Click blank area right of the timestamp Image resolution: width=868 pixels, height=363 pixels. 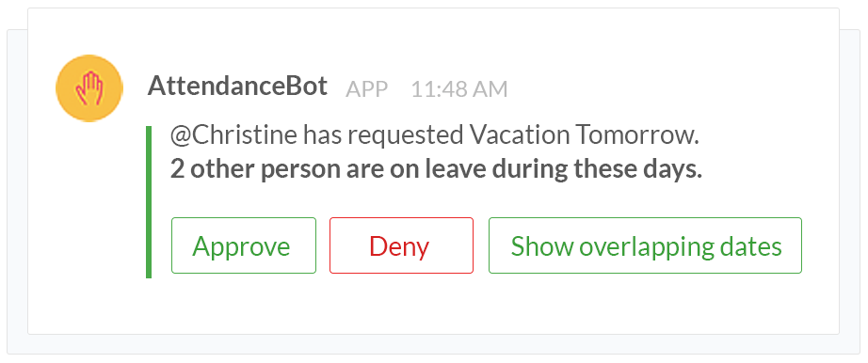click(x=665, y=89)
